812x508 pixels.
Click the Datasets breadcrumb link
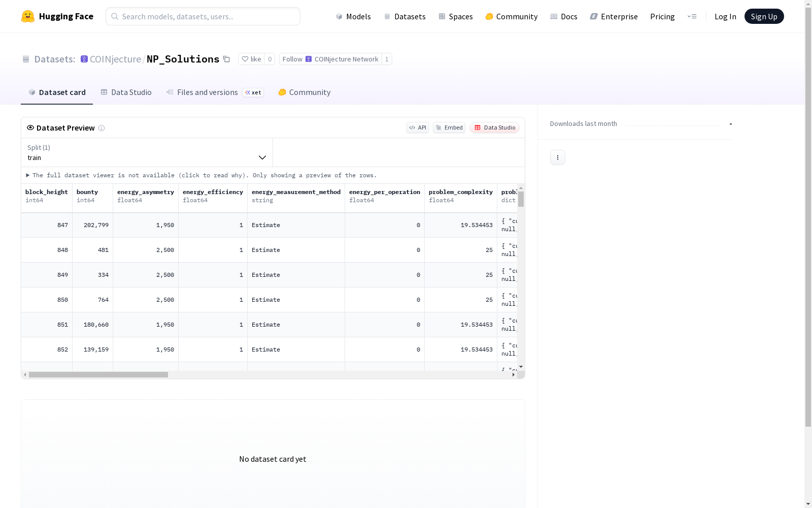click(55, 59)
